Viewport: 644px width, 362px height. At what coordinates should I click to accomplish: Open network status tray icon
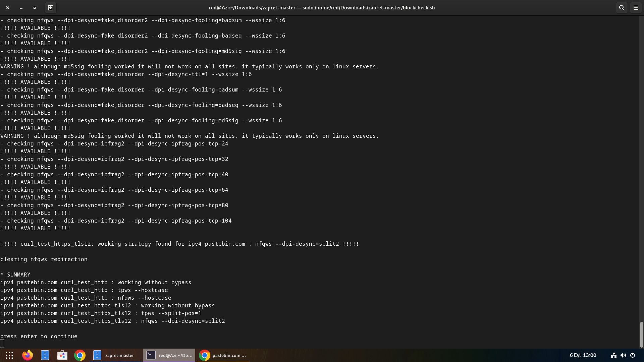pos(614,355)
